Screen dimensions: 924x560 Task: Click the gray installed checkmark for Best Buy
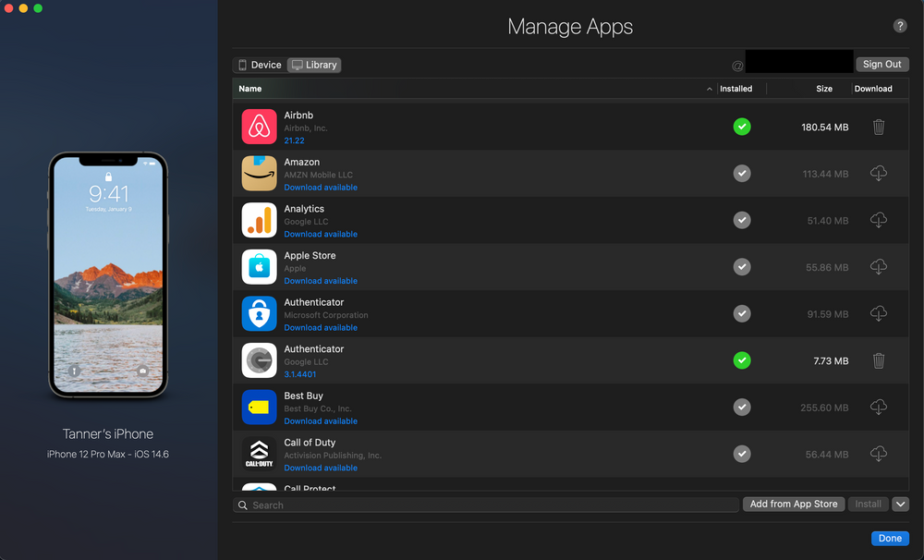click(x=742, y=407)
